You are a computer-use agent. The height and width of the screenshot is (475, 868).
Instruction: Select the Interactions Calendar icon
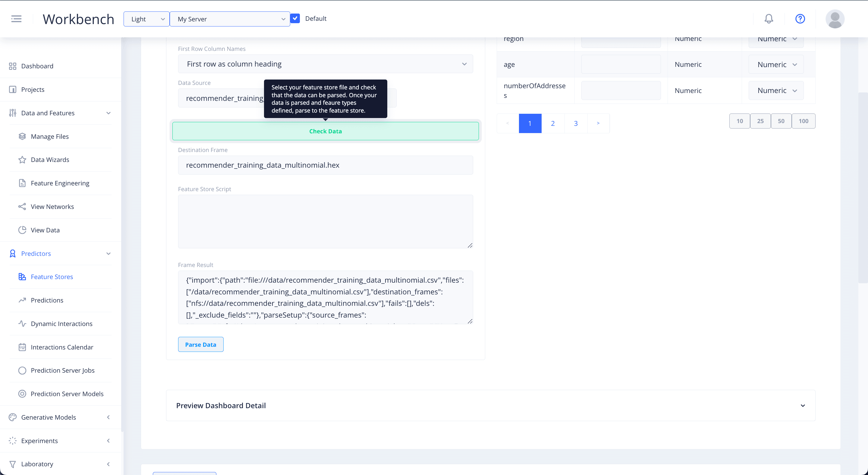pyautogui.click(x=22, y=347)
